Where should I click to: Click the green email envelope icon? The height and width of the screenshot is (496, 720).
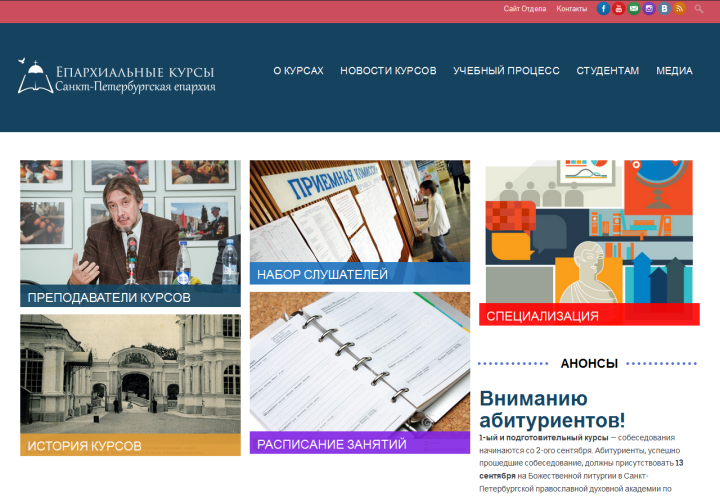(x=634, y=9)
